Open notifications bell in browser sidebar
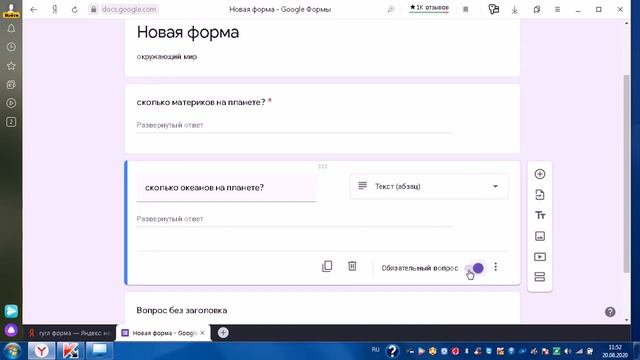The image size is (640, 360). click(x=11, y=28)
